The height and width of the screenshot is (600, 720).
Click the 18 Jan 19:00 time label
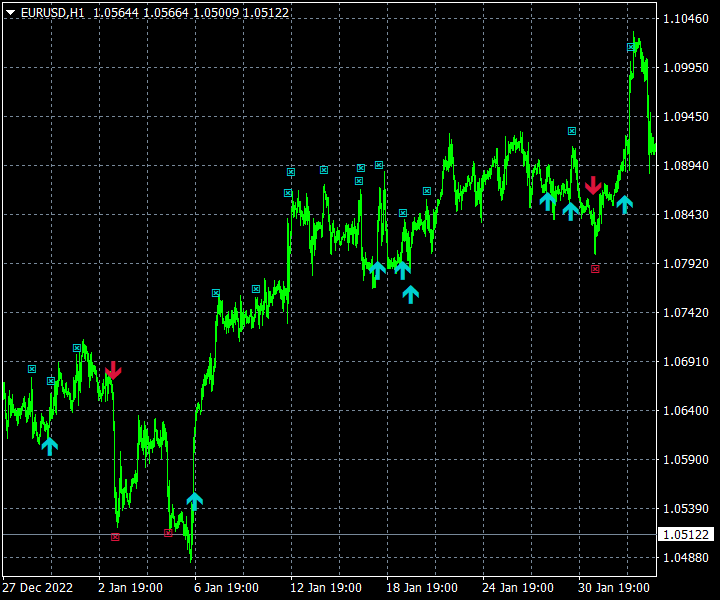tap(422, 588)
